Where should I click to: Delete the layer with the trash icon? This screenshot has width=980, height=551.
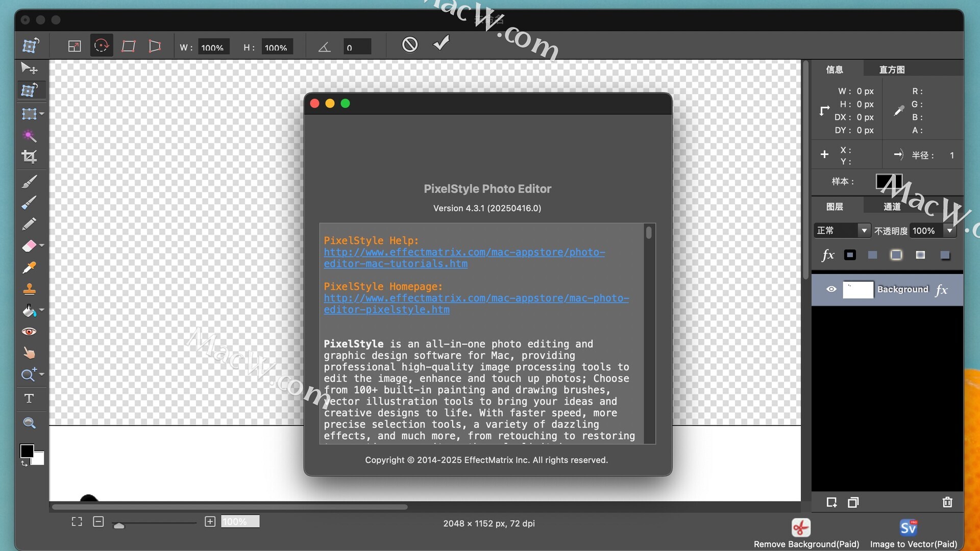click(x=948, y=503)
